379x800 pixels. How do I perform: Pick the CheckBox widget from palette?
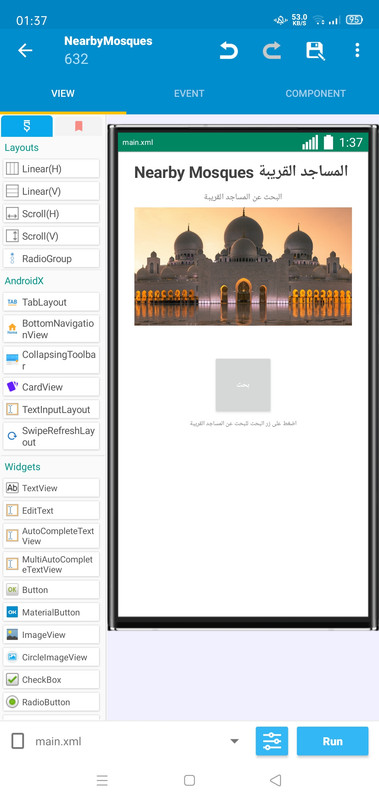coord(51,680)
